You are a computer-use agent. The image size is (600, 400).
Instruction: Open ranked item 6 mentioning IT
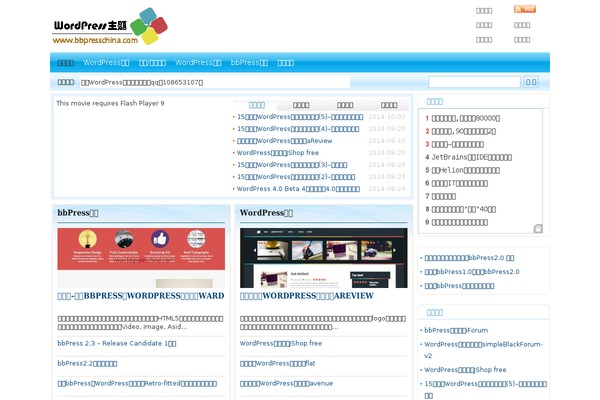pos(460,183)
